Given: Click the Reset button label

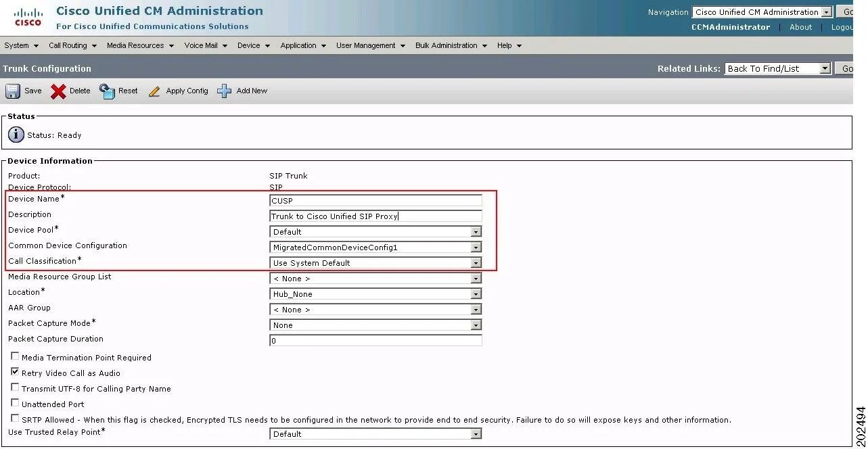Looking at the screenshot, I should pos(128,91).
